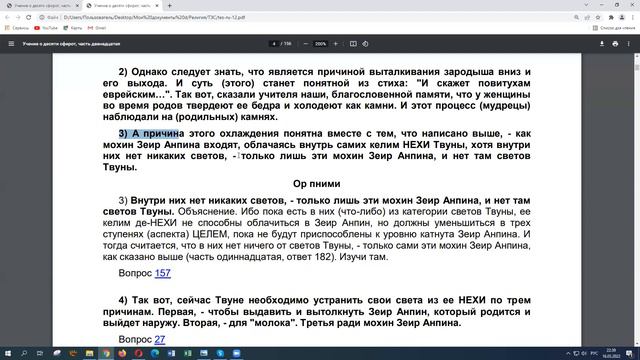Launch Opera from the taskbar
The width and height of the screenshot is (640, 360).
(138, 353)
